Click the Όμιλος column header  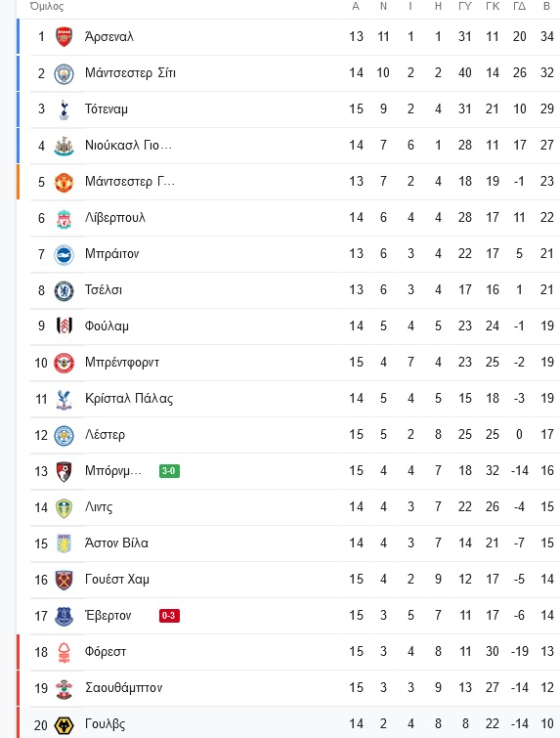click(46, 6)
